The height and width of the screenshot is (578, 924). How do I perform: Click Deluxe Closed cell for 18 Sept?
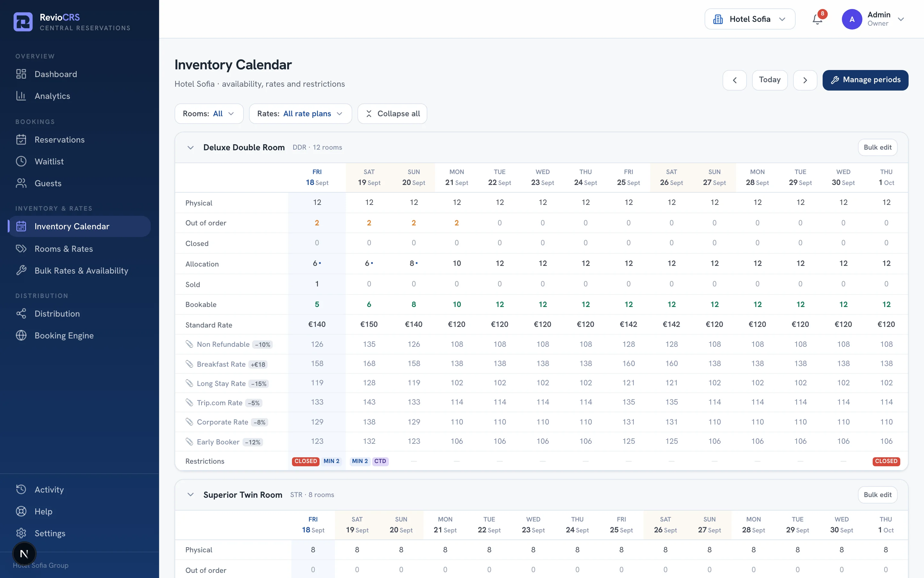317,243
